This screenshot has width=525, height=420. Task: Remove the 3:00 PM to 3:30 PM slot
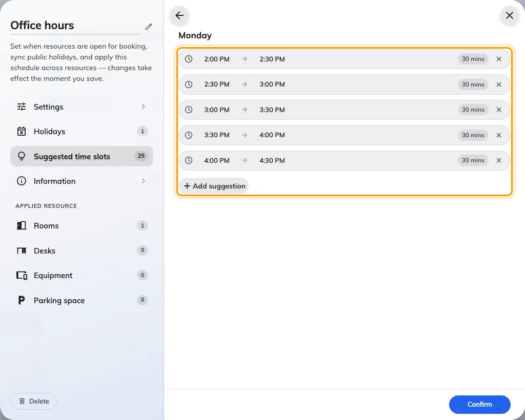click(498, 110)
